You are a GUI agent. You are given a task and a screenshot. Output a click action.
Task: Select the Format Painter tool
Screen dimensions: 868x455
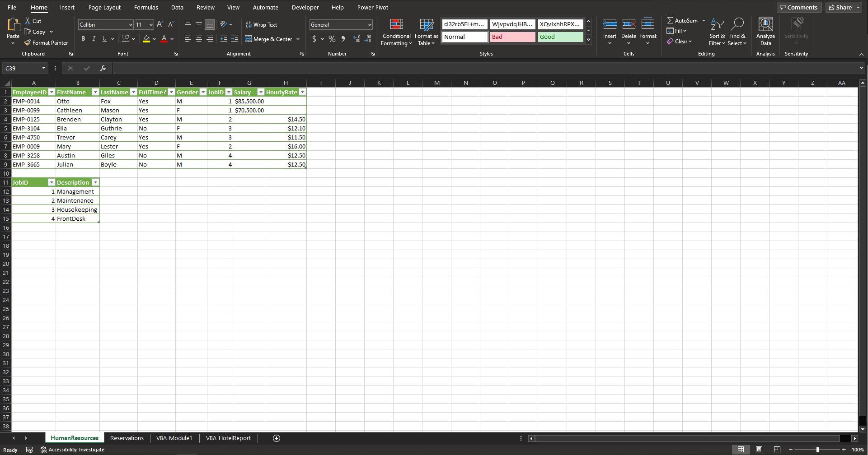[47, 42]
